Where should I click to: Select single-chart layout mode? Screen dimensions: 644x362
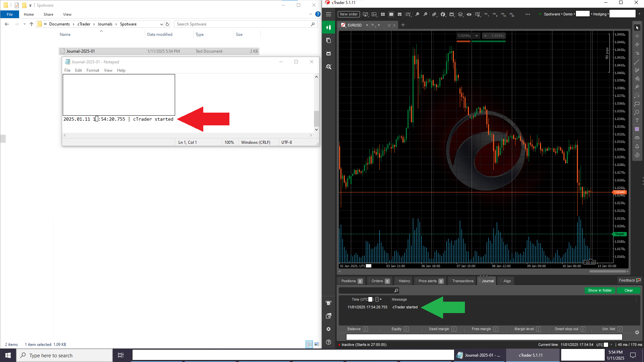point(391,14)
